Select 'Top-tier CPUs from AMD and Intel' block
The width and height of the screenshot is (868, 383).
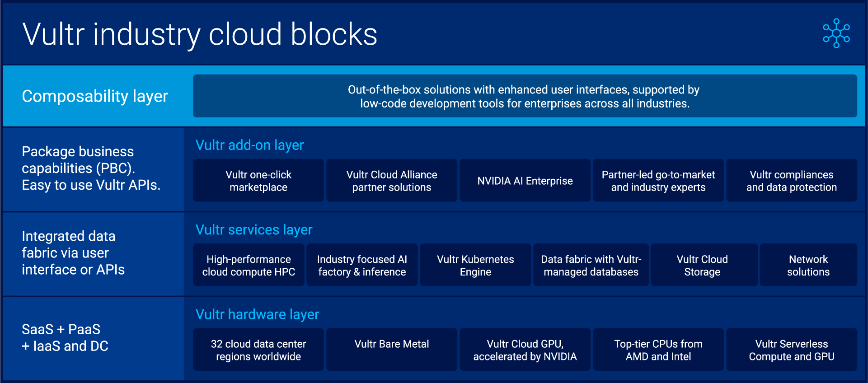click(658, 350)
